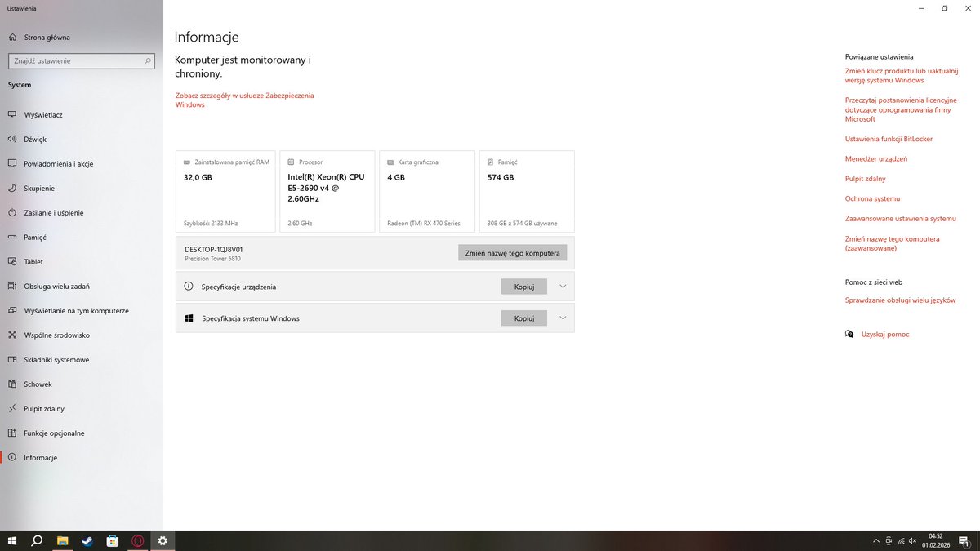Open Dźwięk sound settings icon

click(12, 140)
